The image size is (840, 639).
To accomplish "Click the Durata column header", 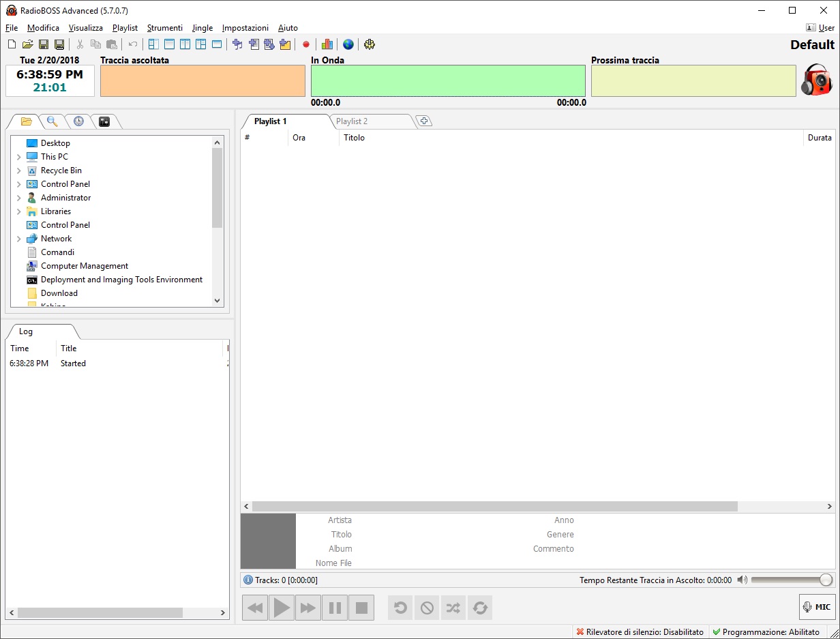I will pyautogui.click(x=820, y=138).
